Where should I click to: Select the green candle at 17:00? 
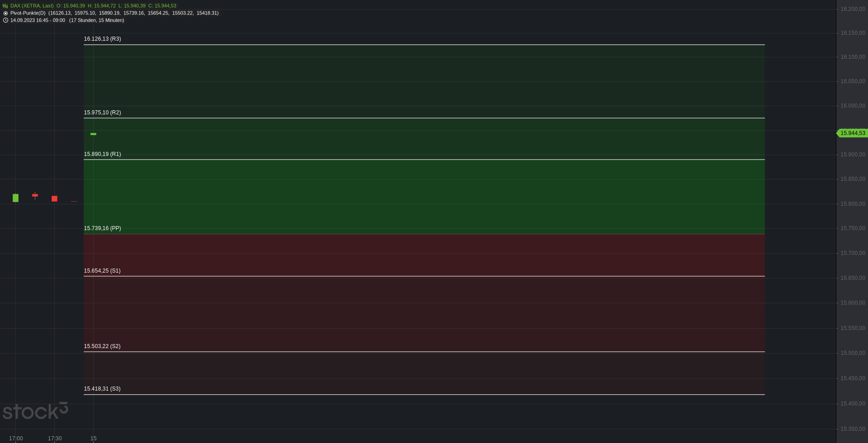coord(16,198)
